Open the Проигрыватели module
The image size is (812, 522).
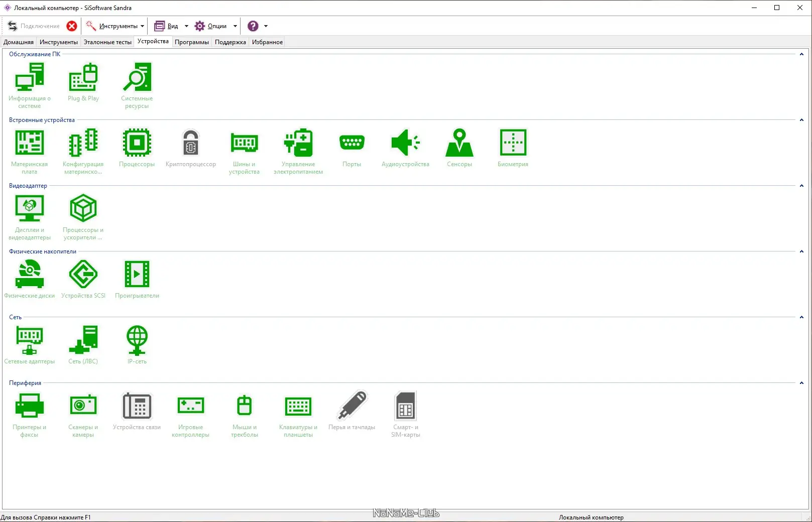(137, 279)
